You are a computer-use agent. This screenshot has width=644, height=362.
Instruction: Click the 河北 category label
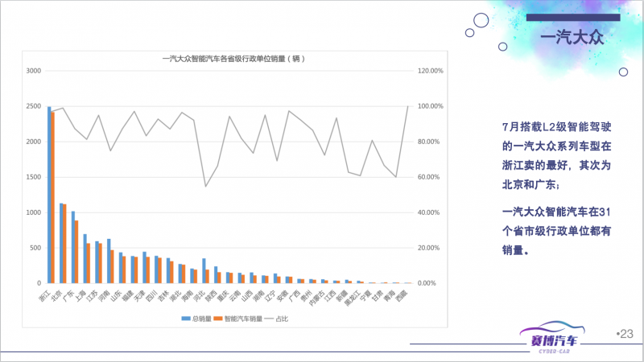[x=200, y=295]
